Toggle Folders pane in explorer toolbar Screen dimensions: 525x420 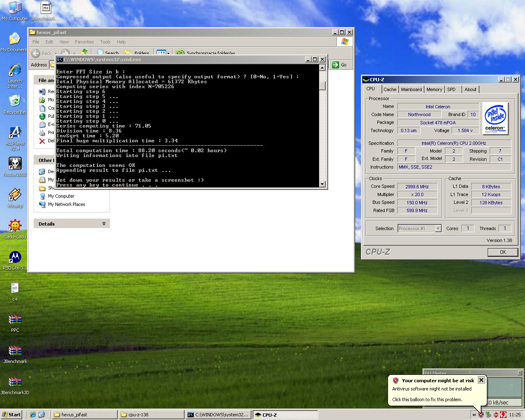[x=137, y=53]
